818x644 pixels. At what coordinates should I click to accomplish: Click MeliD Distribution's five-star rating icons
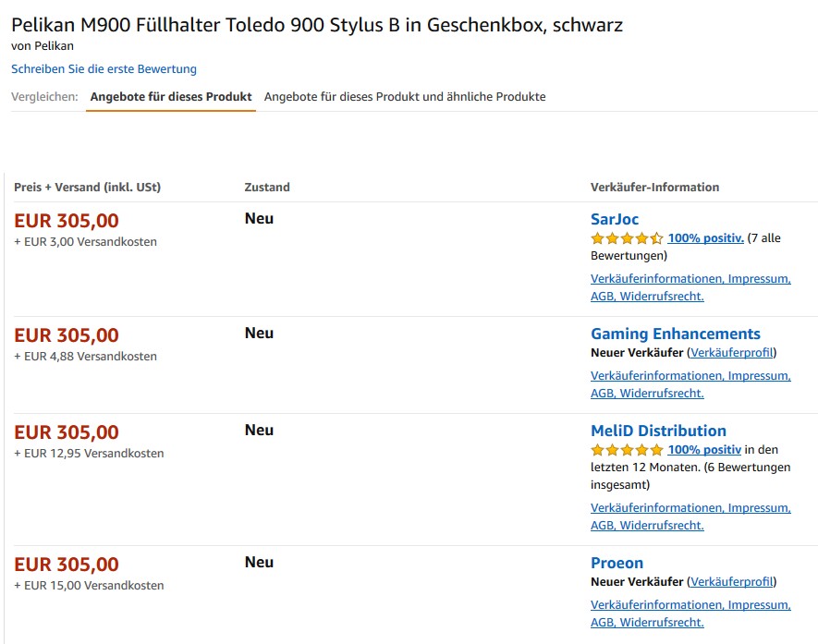627,450
